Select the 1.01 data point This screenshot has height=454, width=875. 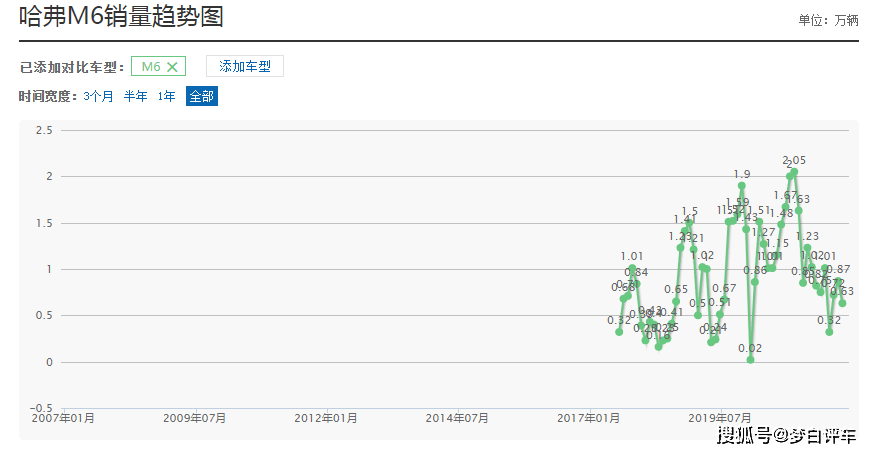[x=632, y=268]
